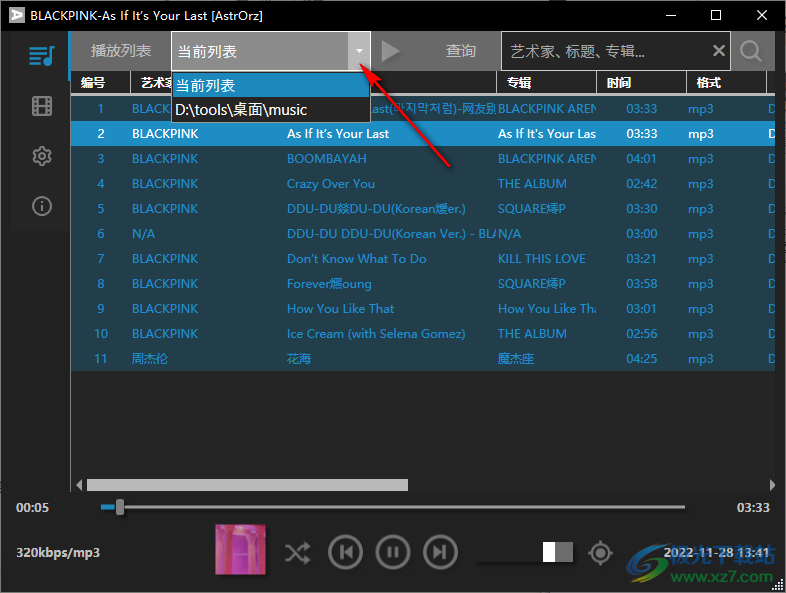
Task: Choose D:\tools\桌面\music from dropdown list
Action: tap(271, 109)
